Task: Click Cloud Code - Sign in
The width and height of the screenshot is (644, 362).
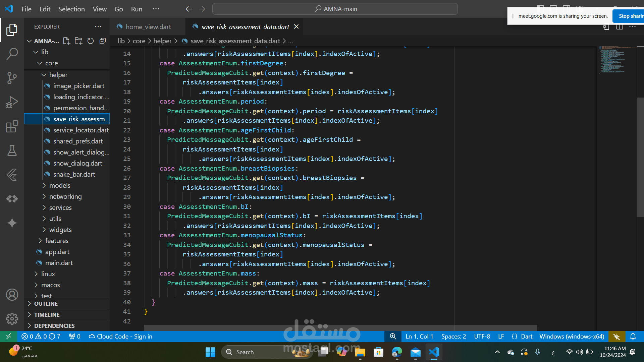Action: [x=120, y=336]
